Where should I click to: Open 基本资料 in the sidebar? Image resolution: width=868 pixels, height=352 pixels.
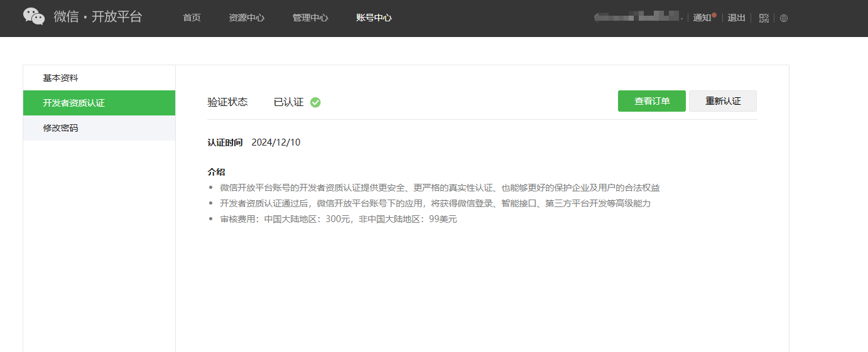click(99, 78)
